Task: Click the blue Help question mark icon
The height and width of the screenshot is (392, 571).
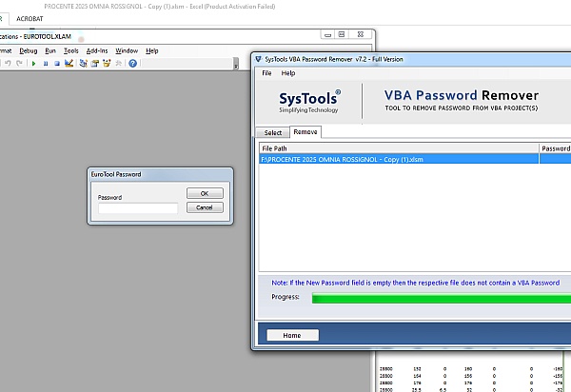Action: click(132, 64)
